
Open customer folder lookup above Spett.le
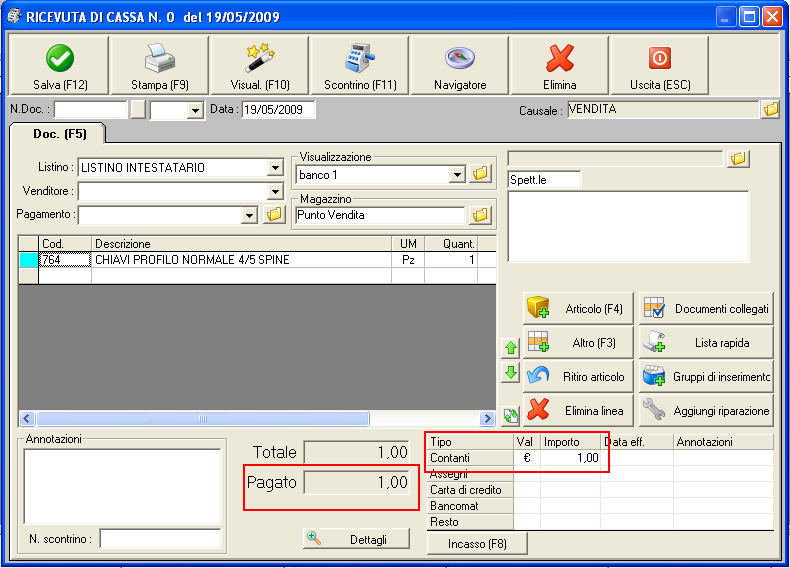click(738, 159)
